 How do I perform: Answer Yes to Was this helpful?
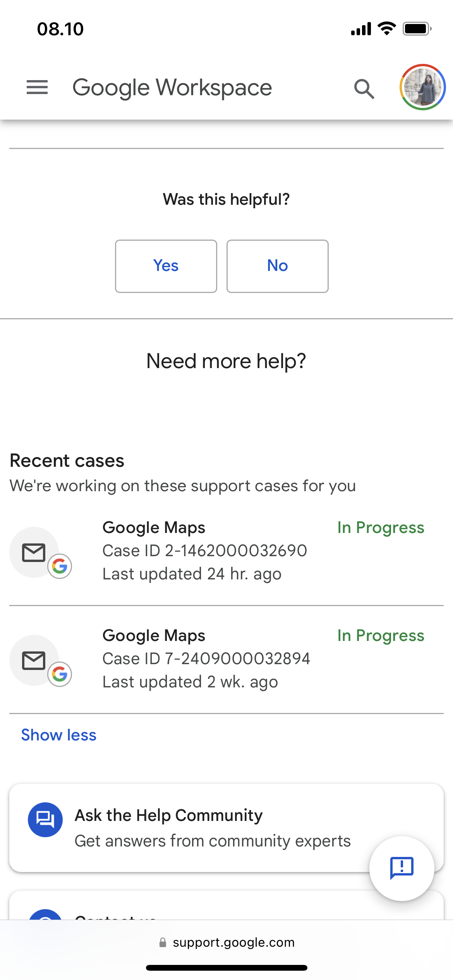[x=166, y=266]
